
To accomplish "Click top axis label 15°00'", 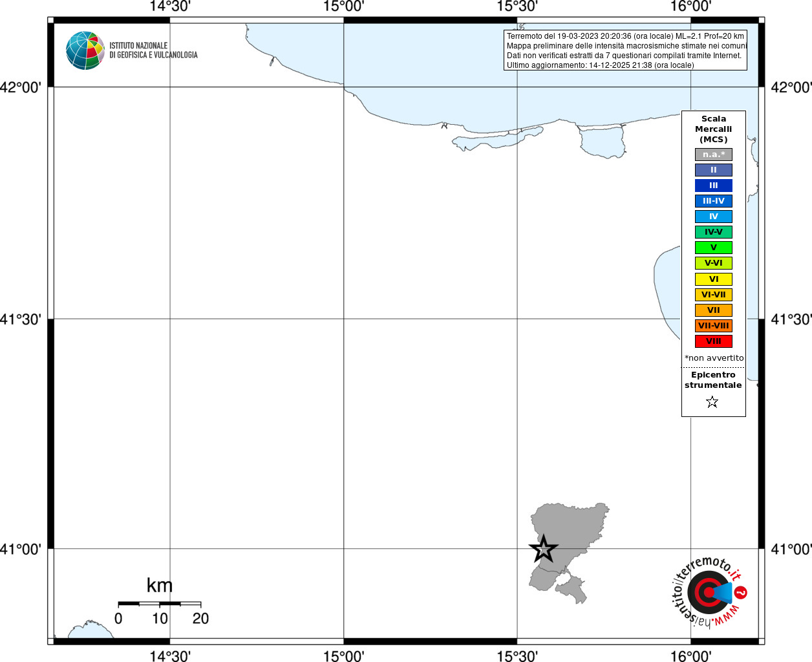I will tap(344, 6).
